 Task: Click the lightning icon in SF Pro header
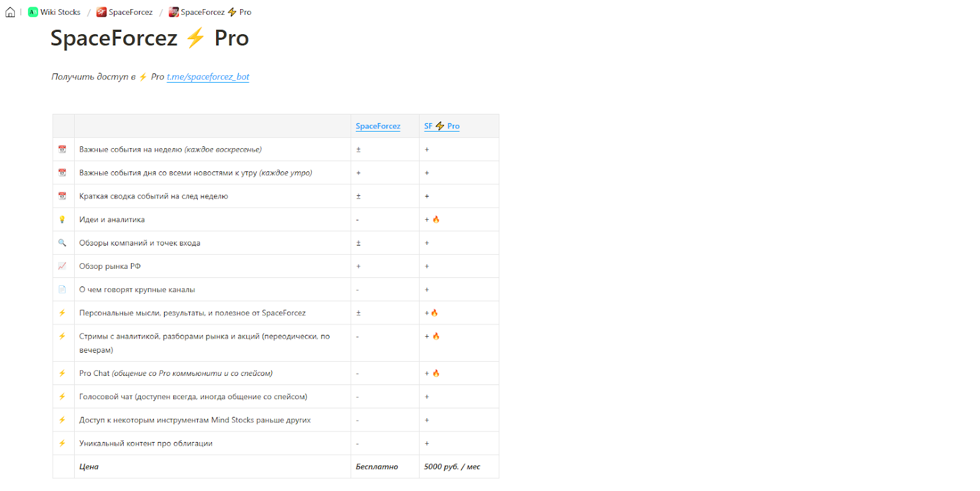(x=440, y=126)
